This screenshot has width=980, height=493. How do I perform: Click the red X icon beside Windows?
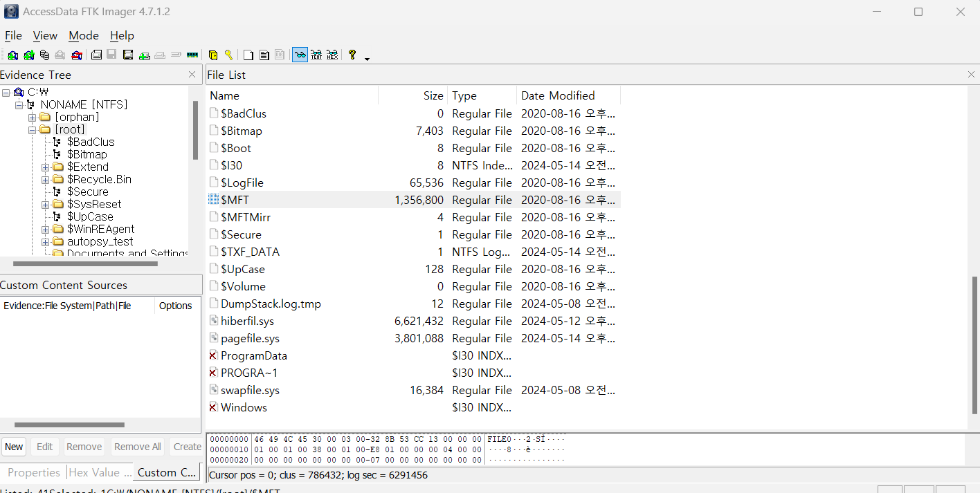pyautogui.click(x=214, y=407)
